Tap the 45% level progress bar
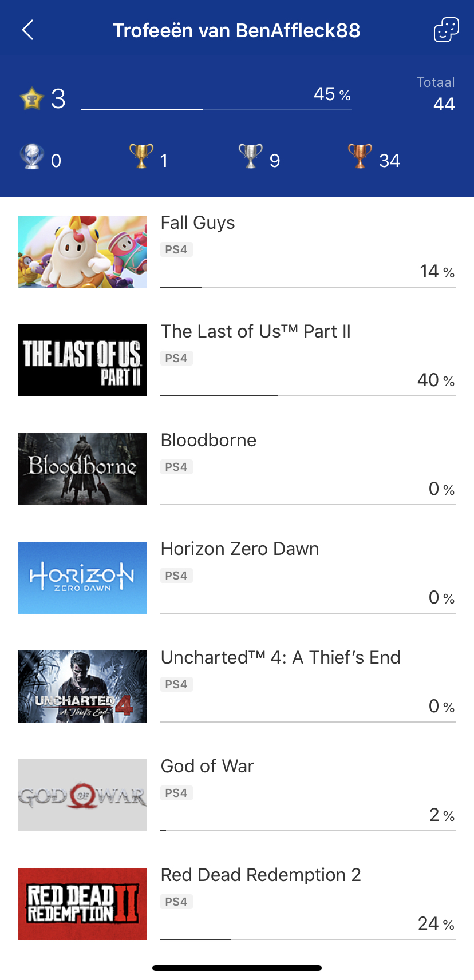 216,109
